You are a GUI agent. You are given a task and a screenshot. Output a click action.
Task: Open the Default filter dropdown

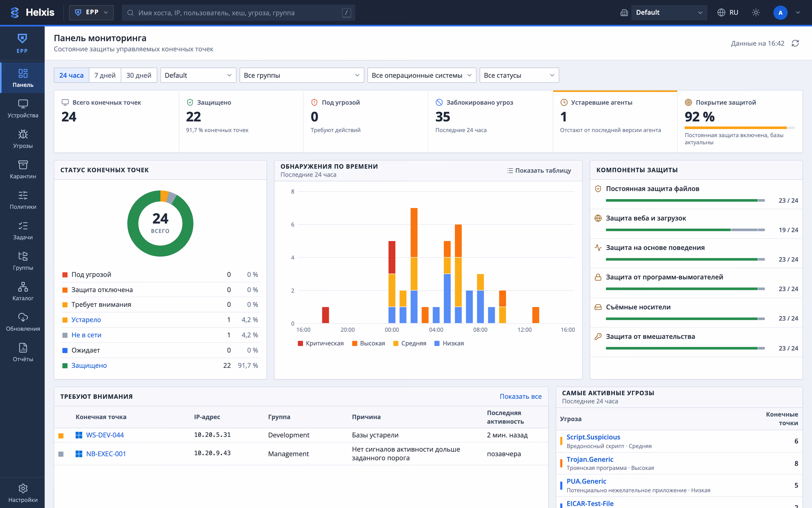[x=198, y=75]
